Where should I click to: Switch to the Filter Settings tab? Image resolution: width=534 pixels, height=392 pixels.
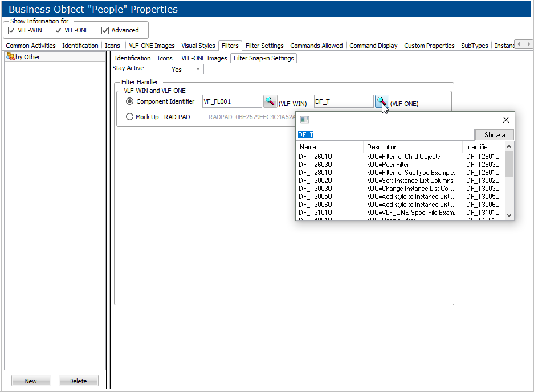(x=264, y=46)
